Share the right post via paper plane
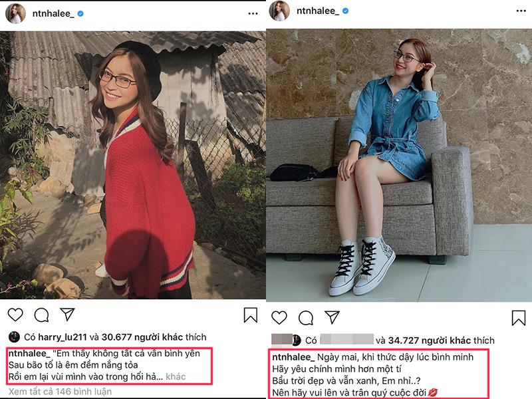 [x=332, y=317]
